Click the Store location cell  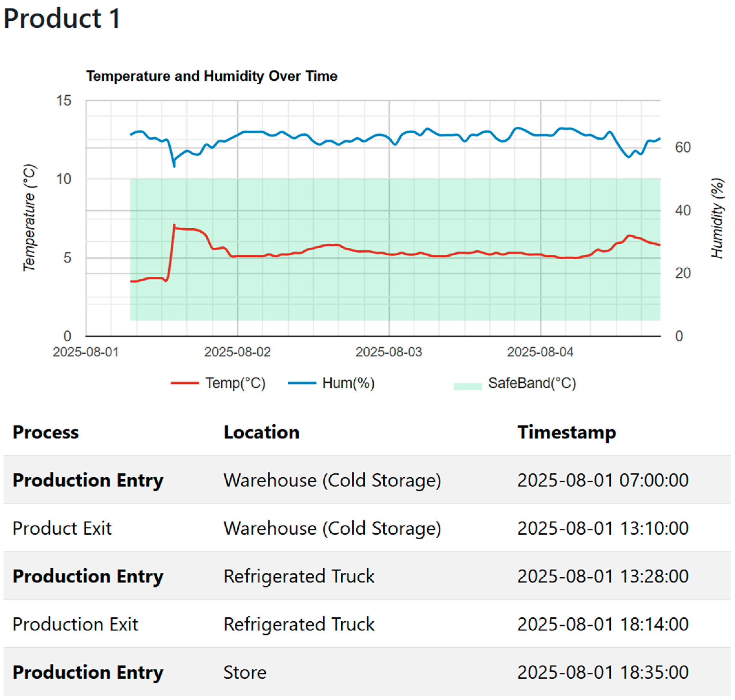245,672
